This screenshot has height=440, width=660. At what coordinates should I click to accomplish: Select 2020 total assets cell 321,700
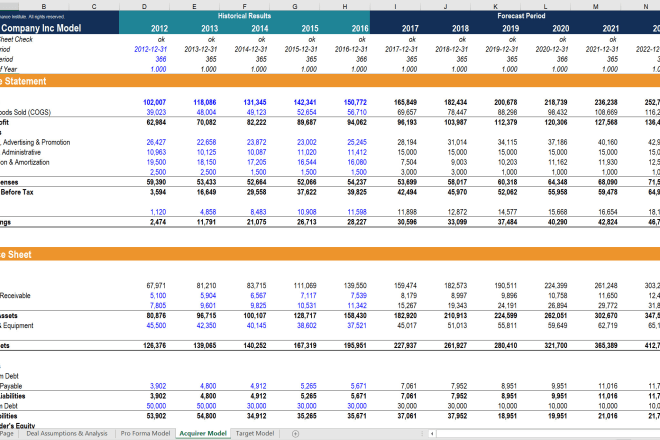556,346
